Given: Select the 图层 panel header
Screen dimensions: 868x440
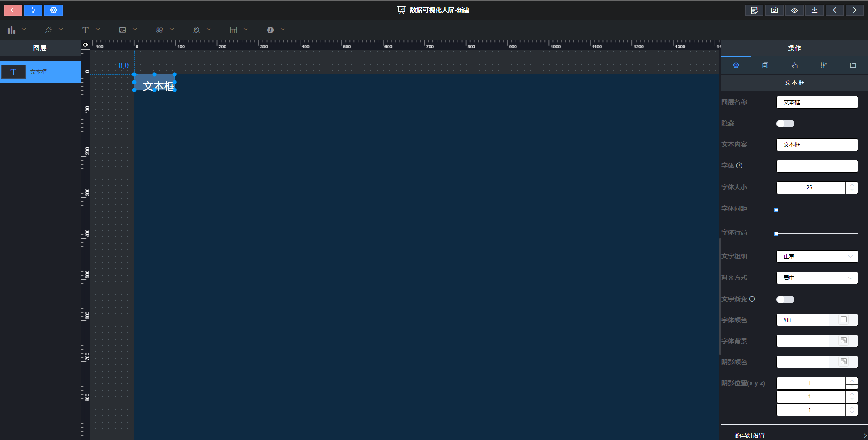Looking at the screenshot, I should tap(40, 48).
